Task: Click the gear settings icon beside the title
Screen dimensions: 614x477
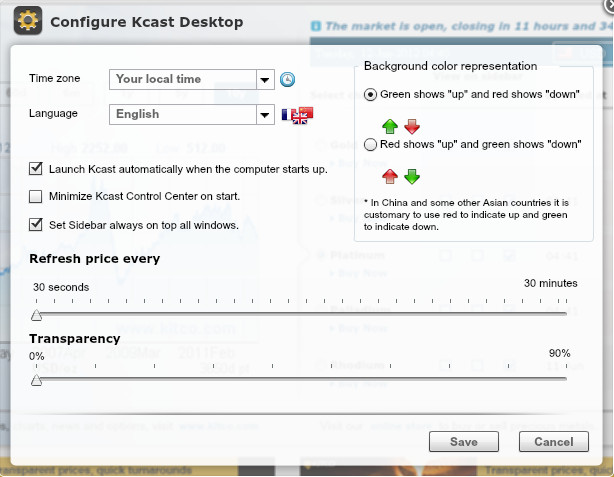Action: click(28, 21)
